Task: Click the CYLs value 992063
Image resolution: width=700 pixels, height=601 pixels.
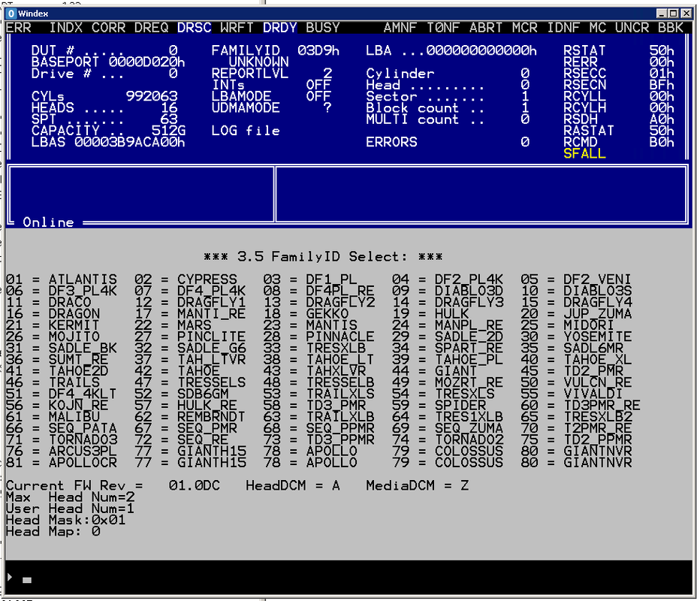Action: [152, 96]
